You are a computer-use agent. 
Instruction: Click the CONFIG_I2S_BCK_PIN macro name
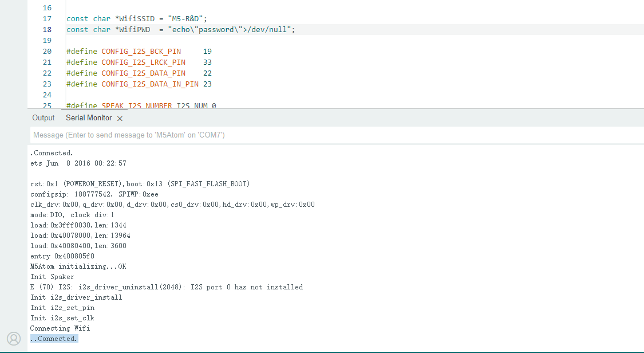click(141, 52)
